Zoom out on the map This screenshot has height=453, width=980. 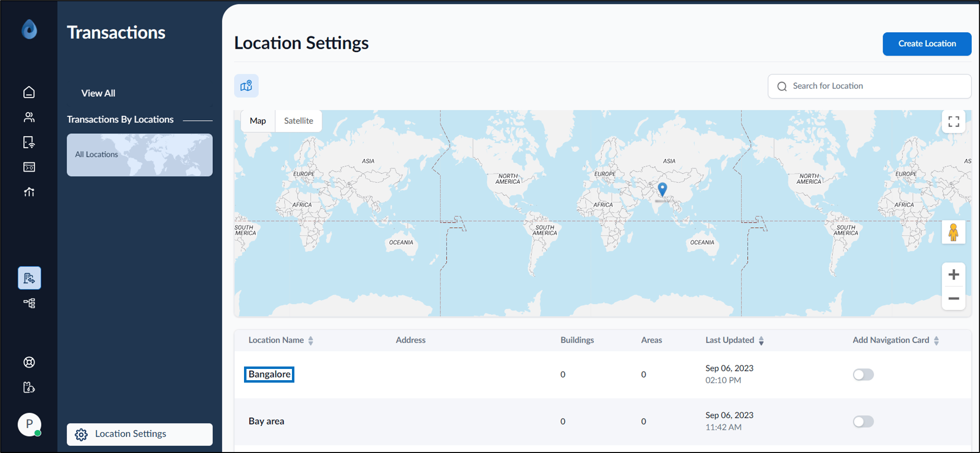click(954, 298)
